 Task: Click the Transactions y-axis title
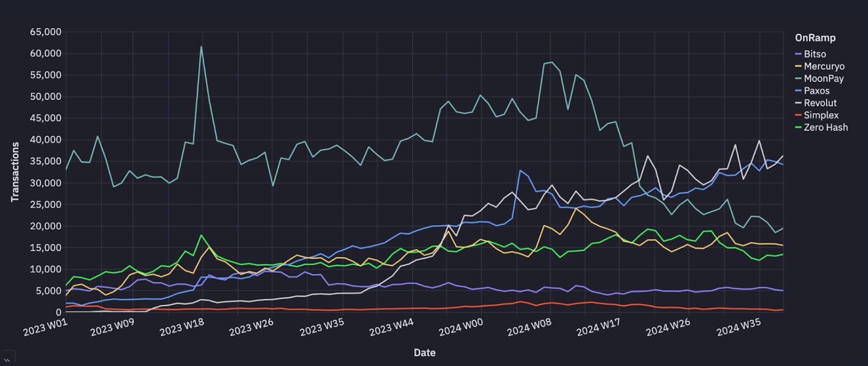[15, 172]
